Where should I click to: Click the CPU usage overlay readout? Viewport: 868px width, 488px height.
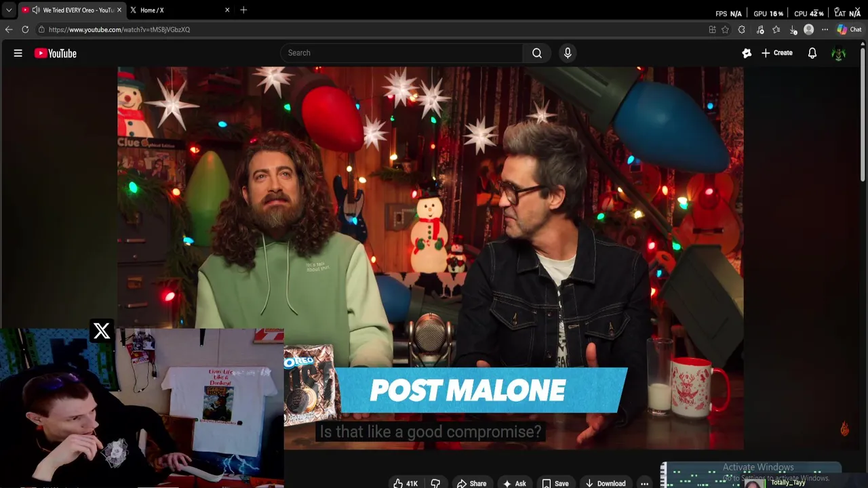809,14
